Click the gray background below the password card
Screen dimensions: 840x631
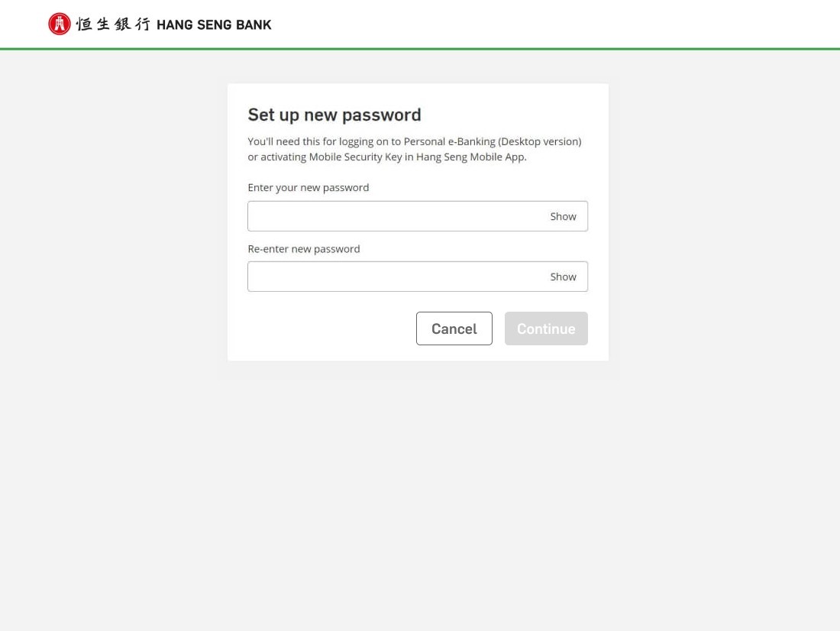click(x=418, y=489)
